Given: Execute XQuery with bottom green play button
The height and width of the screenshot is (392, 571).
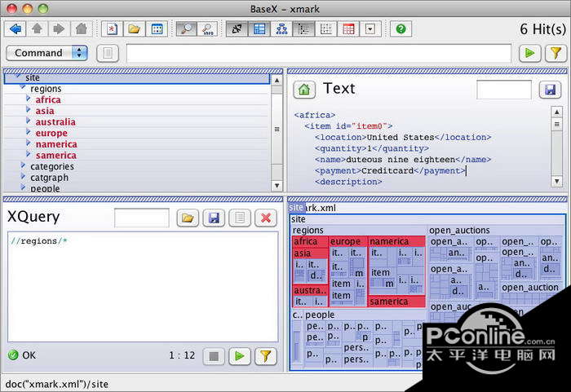Looking at the screenshot, I should coord(240,356).
